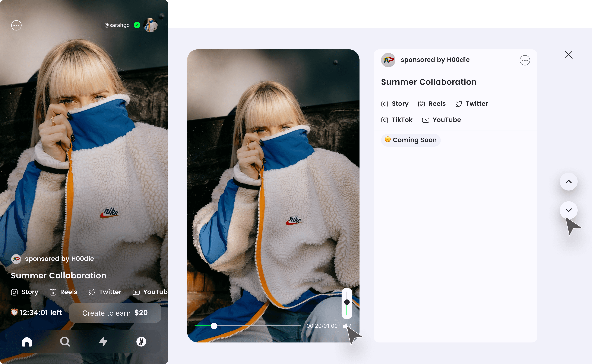Image resolution: width=592 pixels, height=364 pixels.
Task: Click the H00die brand logo in panel header
Action: click(x=388, y=60)
